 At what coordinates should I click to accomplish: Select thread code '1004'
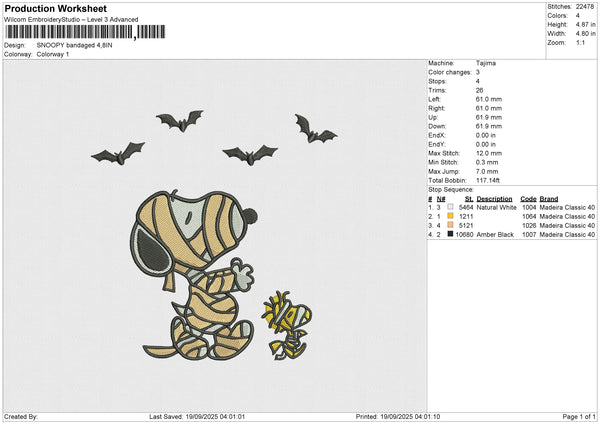coord(529,207)
